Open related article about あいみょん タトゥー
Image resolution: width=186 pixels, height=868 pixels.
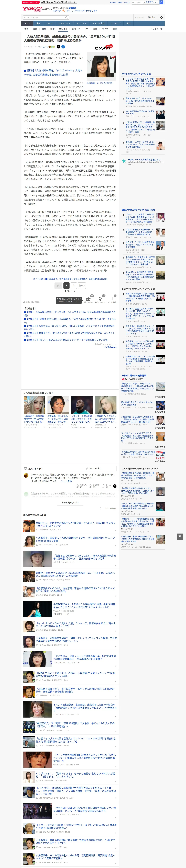click(x=66, y=340)
